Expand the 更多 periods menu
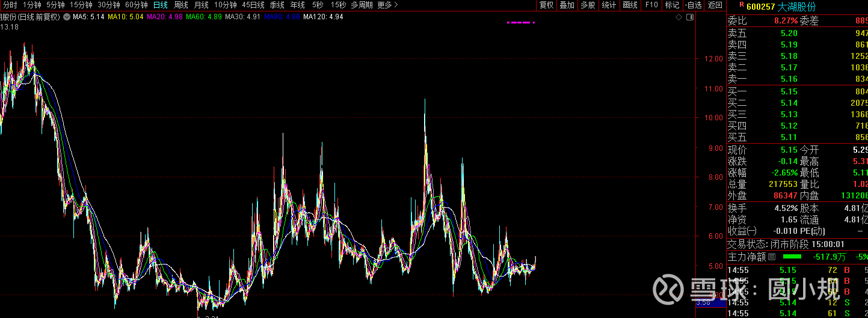 tap(388, 5)
